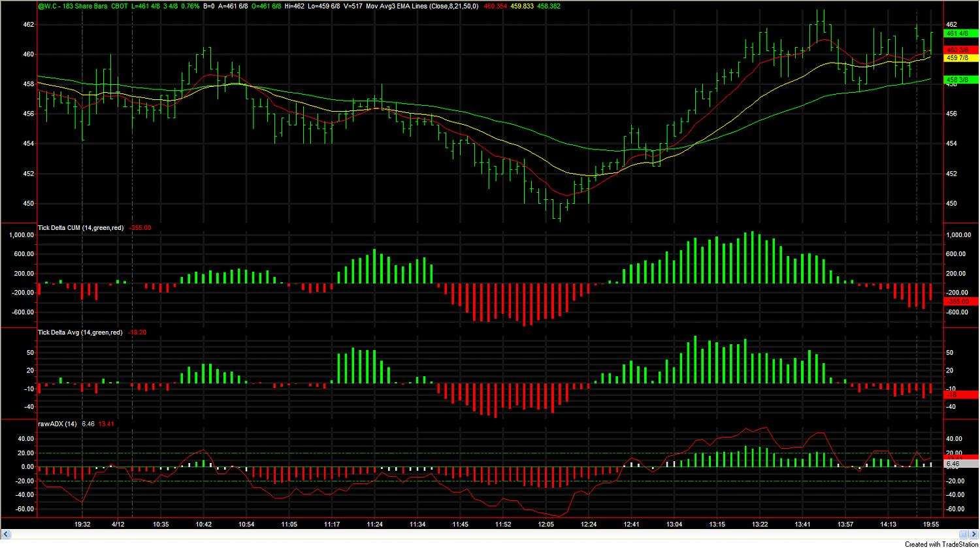Click the '11:52' time axis label
This screenshot has width=980, height=548.
pyautogui.click(x=503, y=524)
